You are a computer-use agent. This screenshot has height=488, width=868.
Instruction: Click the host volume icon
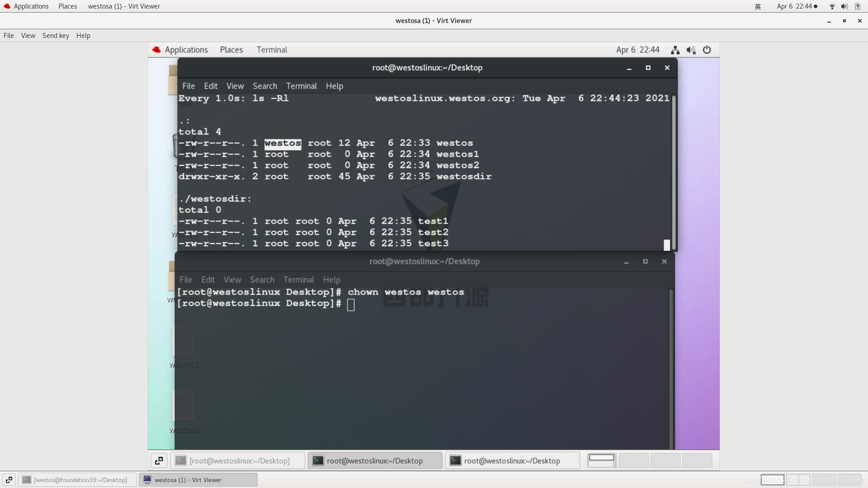(x=844, y=6)
